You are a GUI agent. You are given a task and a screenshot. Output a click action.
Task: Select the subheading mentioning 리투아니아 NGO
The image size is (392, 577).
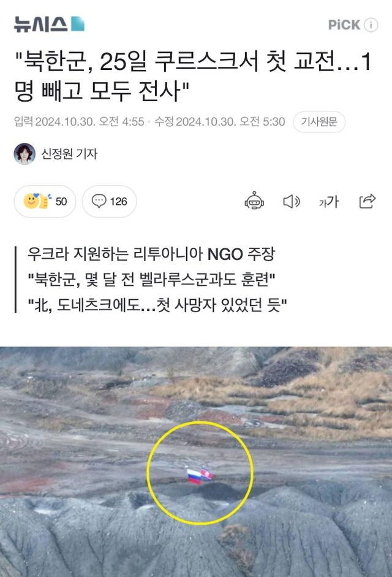tap(151, 254)
